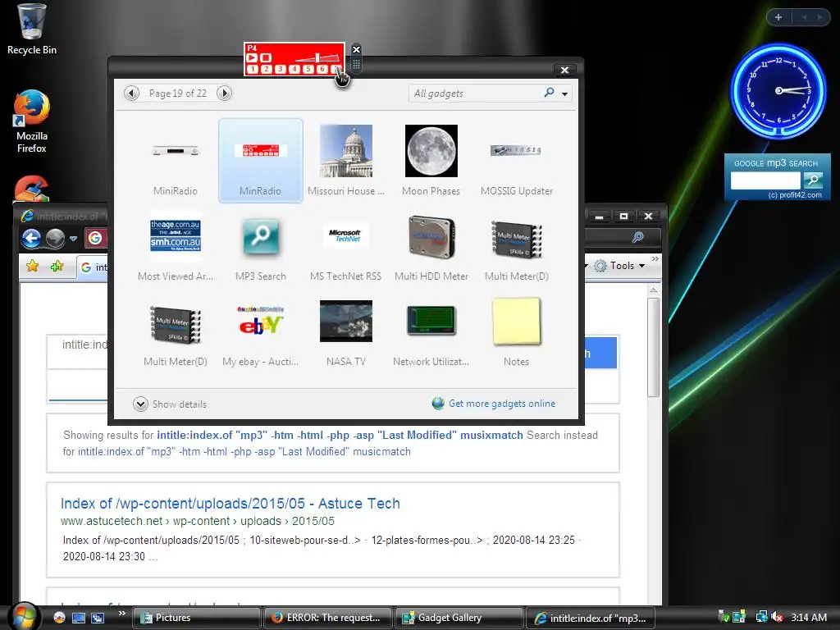This screenshot has height=630, width=840.
Task: Click Show Desktop quick launch icon
Action: [79, 618]
